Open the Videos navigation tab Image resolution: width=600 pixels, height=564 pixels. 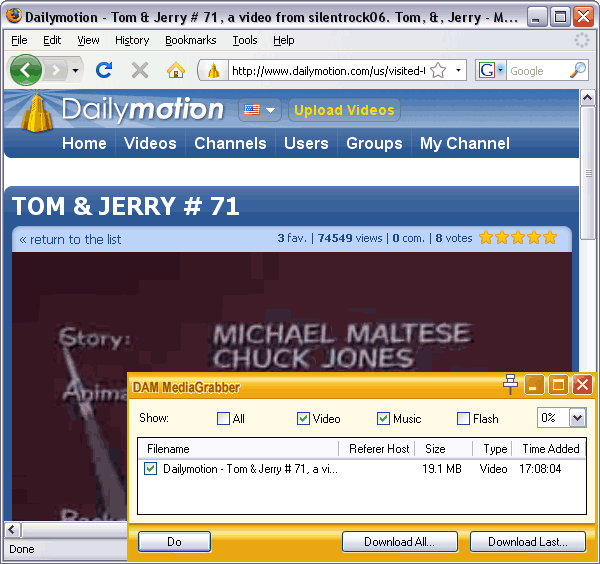click(x=150, y=143)
